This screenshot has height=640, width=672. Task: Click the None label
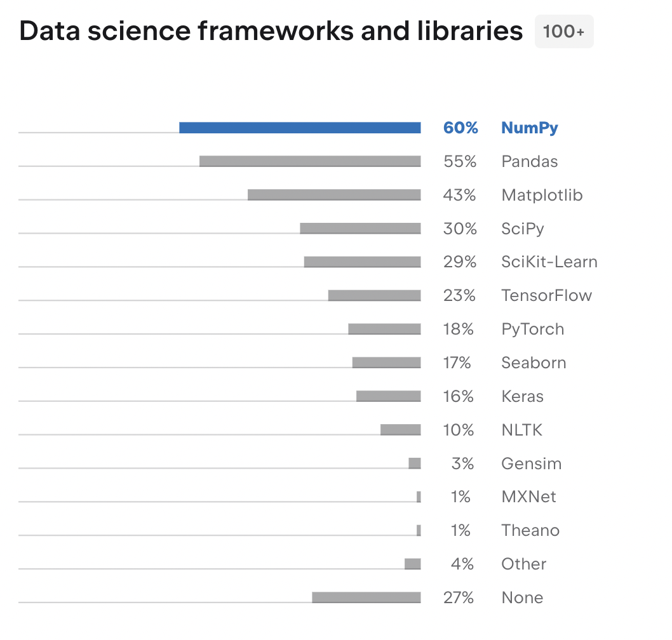coord(523,597)
